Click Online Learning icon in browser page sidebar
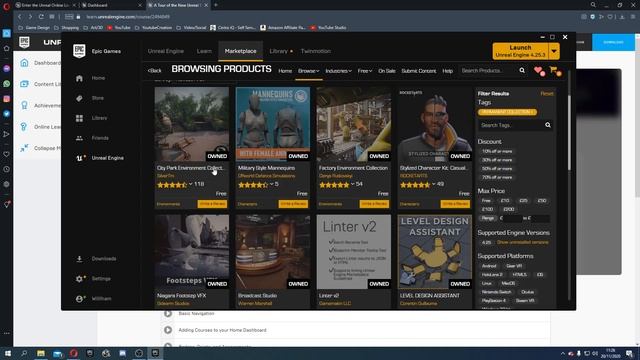Viewport: 640px width, 360px height. point(24,127)
